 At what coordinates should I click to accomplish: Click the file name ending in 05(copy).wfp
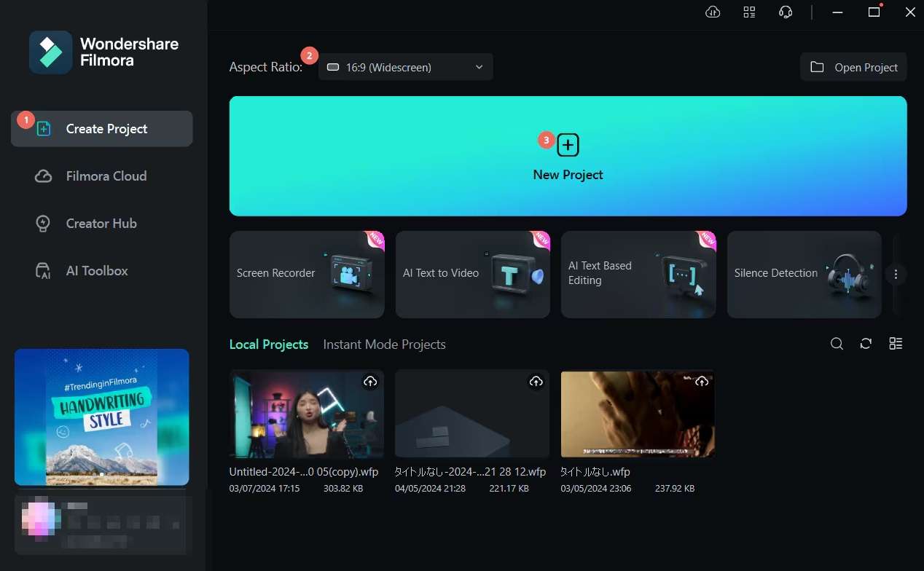(304, 472)
